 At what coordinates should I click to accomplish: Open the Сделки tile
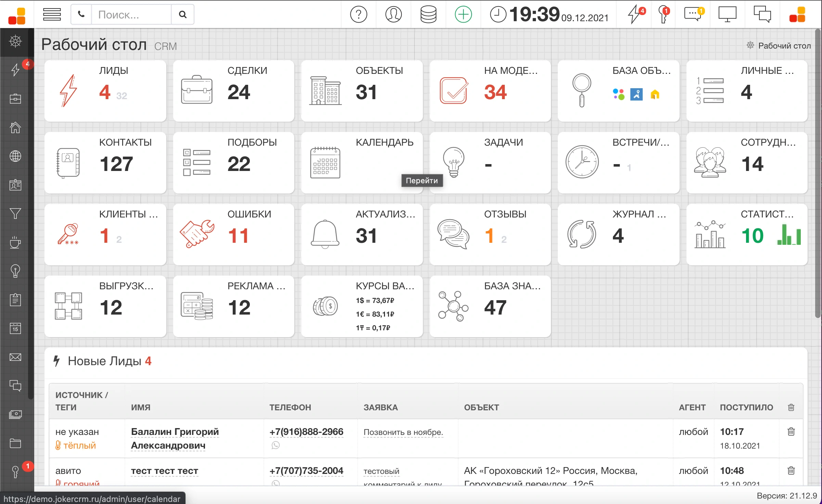coord(233,91)
